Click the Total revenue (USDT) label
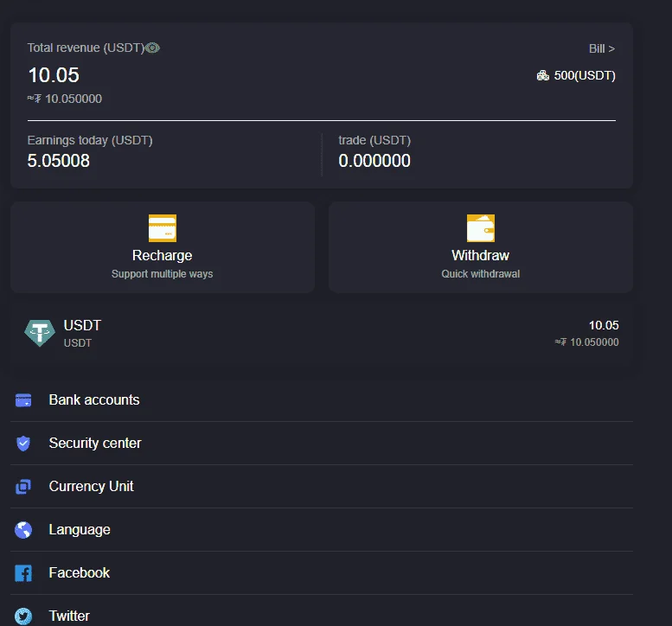672x626 pixels. pos(86,48)
